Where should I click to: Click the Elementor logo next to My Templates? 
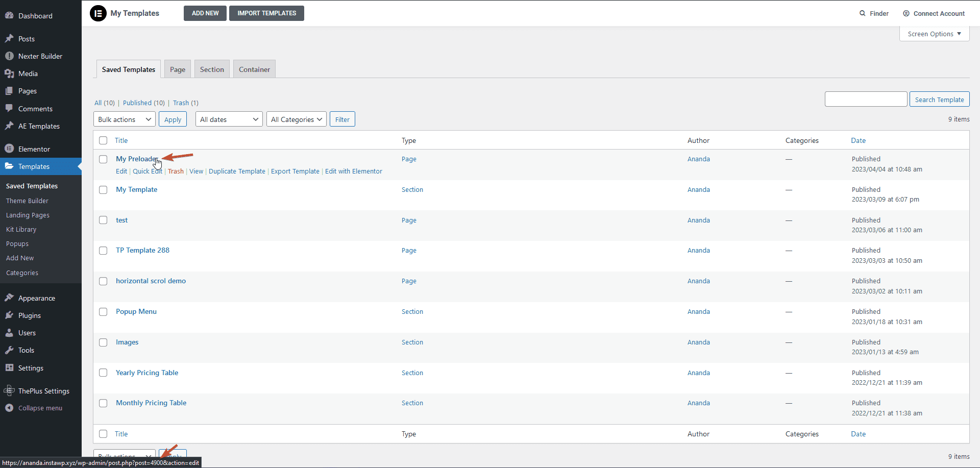(x=98, y=13)
